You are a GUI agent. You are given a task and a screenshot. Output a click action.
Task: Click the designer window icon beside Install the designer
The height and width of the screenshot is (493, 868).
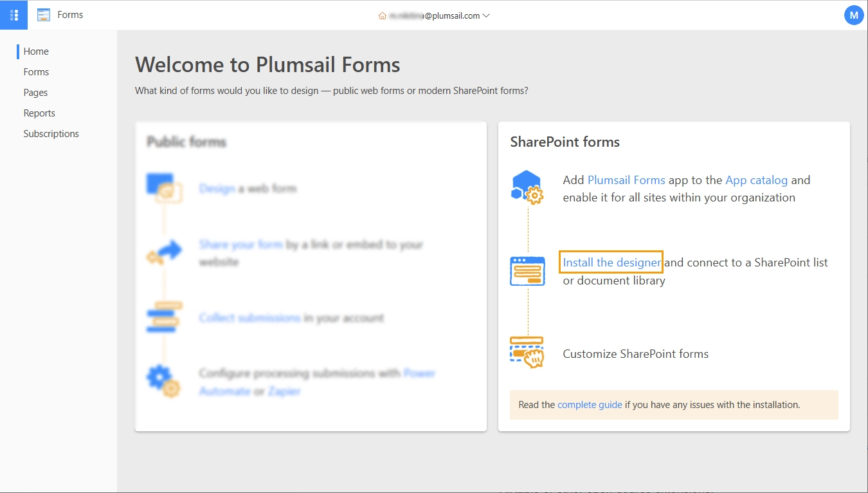pyautogui.click(x=527, y=270)
